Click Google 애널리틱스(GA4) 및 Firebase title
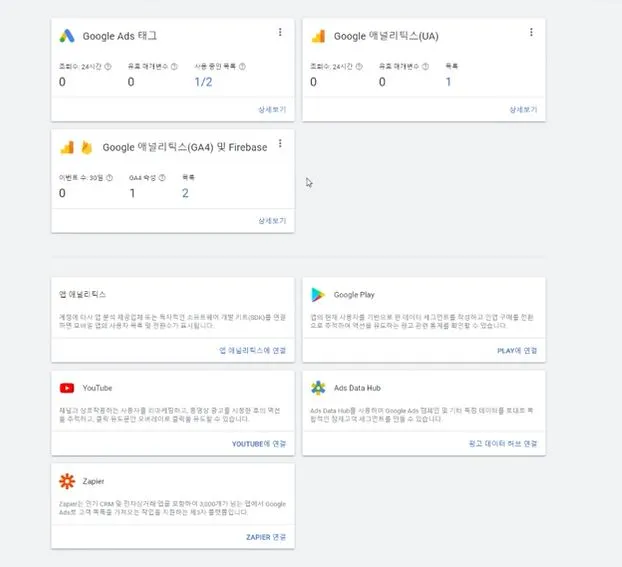Viewport: 622px width, 567px height. pyautogui.click(x=185, y=147)
